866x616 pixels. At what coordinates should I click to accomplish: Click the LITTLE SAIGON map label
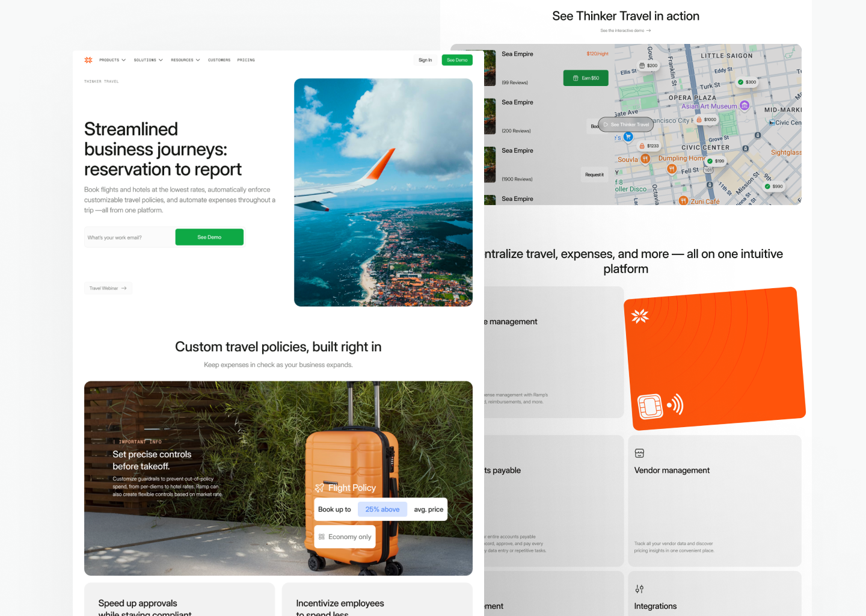coord(726,56)
